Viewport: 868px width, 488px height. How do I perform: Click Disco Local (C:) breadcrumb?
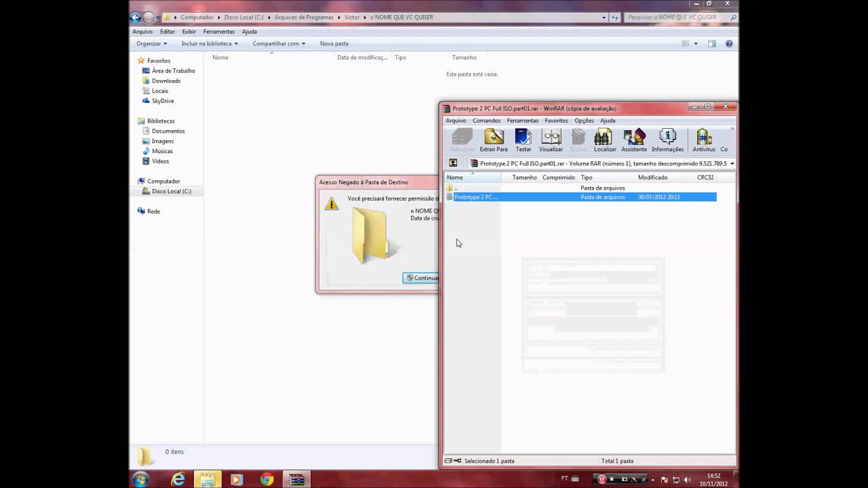243,18
